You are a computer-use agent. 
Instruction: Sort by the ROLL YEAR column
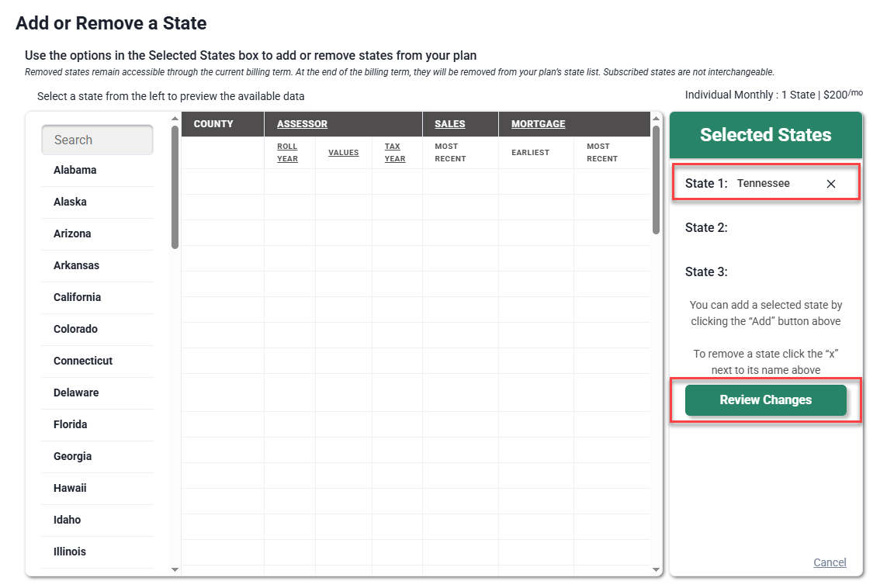(288, 153)
